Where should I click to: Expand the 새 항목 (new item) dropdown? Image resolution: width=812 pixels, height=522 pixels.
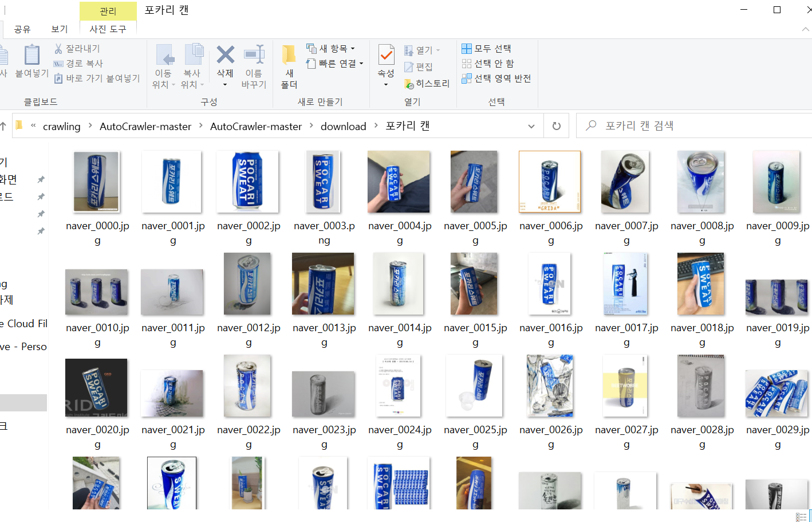click(x=353, y=49)
